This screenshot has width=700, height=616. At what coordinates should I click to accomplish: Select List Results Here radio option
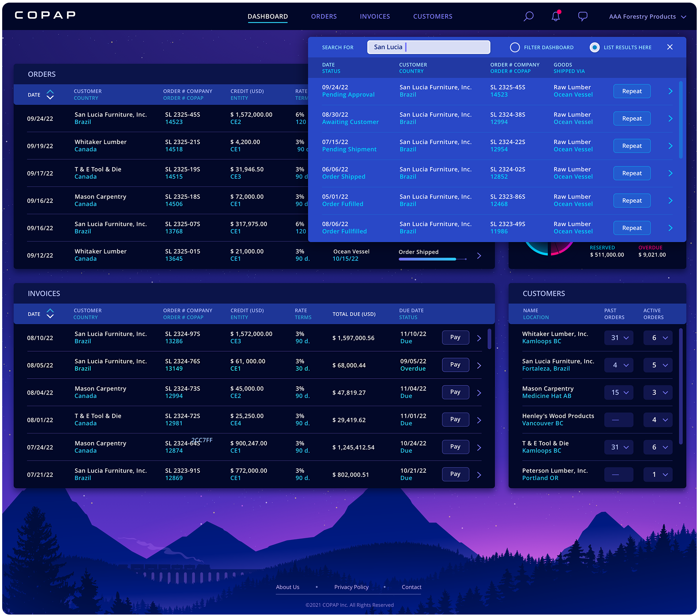[x=595, y=47]
